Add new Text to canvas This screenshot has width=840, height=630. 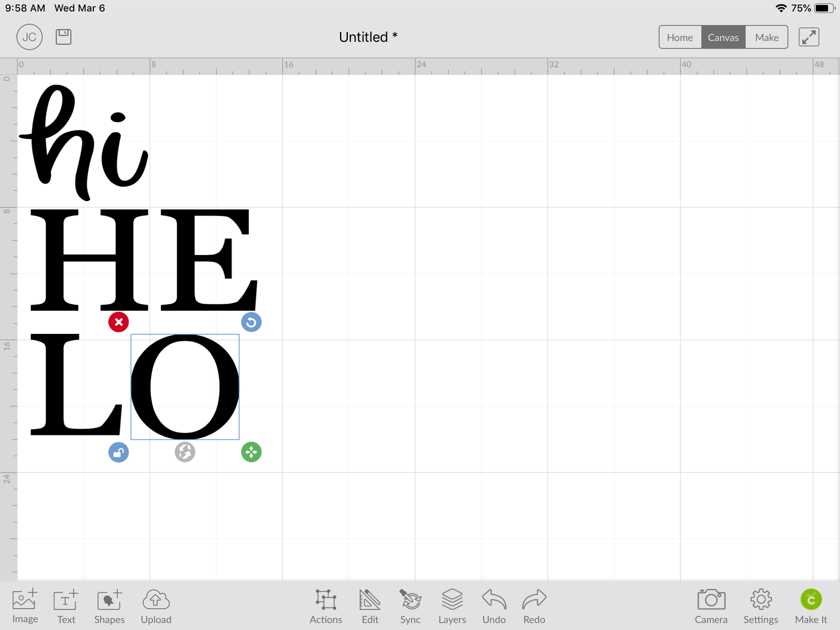click(66, 606)
